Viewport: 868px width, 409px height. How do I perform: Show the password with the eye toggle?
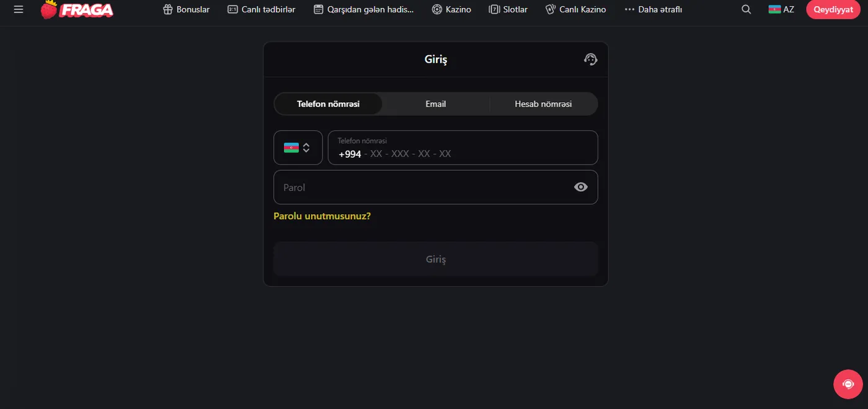[x=581, y=187]
